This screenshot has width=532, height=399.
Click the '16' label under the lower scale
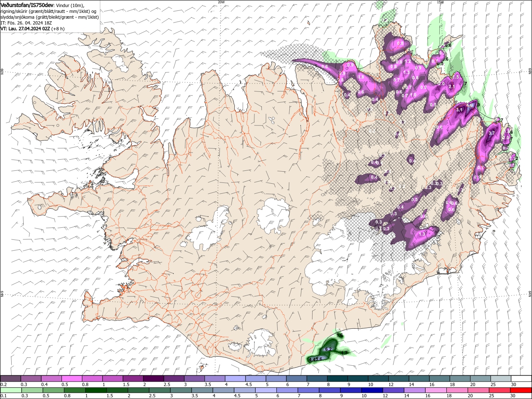[428, 396]
